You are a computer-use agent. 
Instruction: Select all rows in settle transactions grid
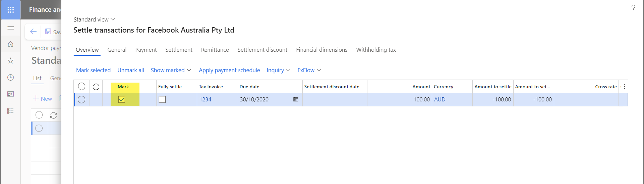tap(81, 86)
